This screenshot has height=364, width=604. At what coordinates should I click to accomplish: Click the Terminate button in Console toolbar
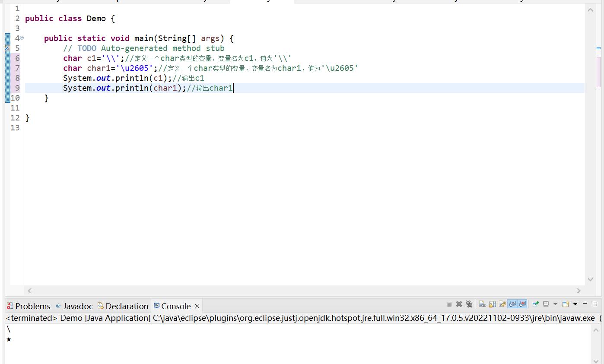tap(449, 304)
